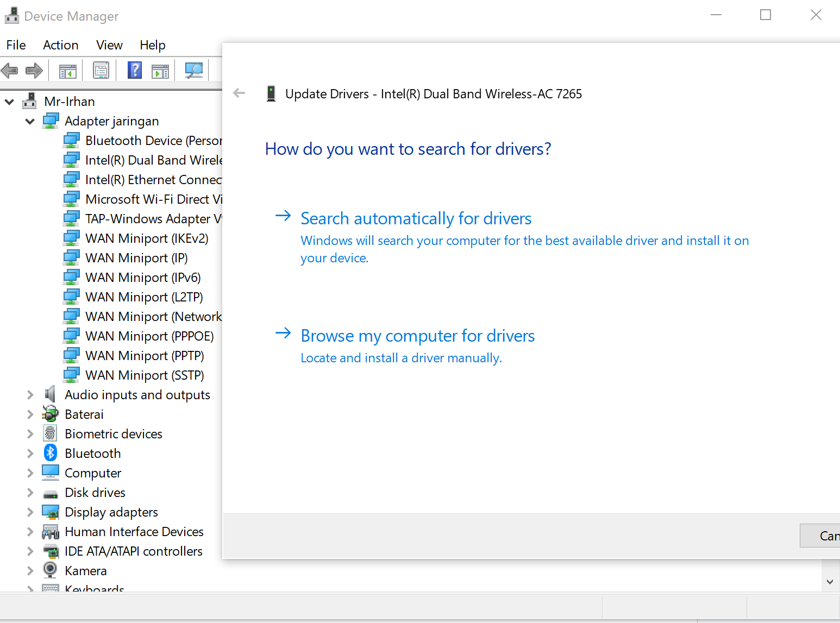
Task: Select WAN Miniport (PPPOE)
Action: pyautogui.click(x=150, y=336)
